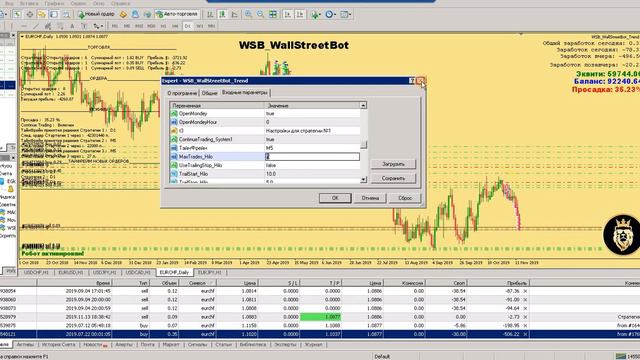The image size is (640, 360).
Task: Click the help question mark in dialog title bar
Action: 412,81
